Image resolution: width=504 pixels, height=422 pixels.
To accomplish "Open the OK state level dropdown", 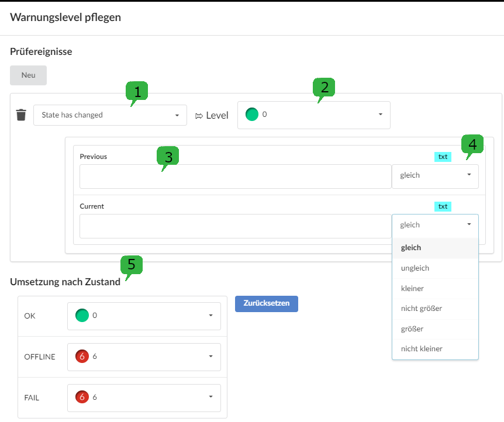I will click(144, 315).
